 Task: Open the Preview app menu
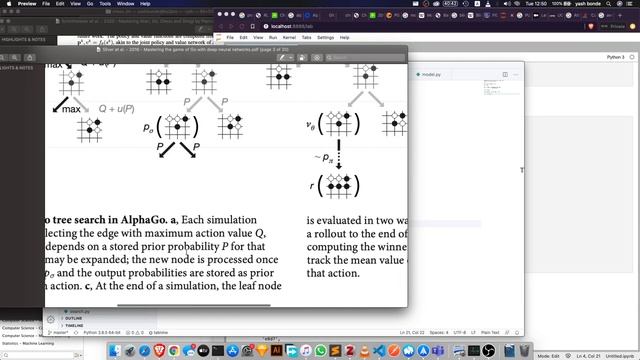(27, 4)
